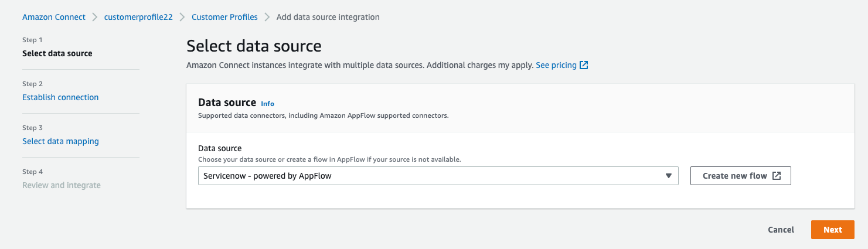868x249 pixels.
Task: Click external-link icon beside See pricing
Action: click(x=584, y=65)
